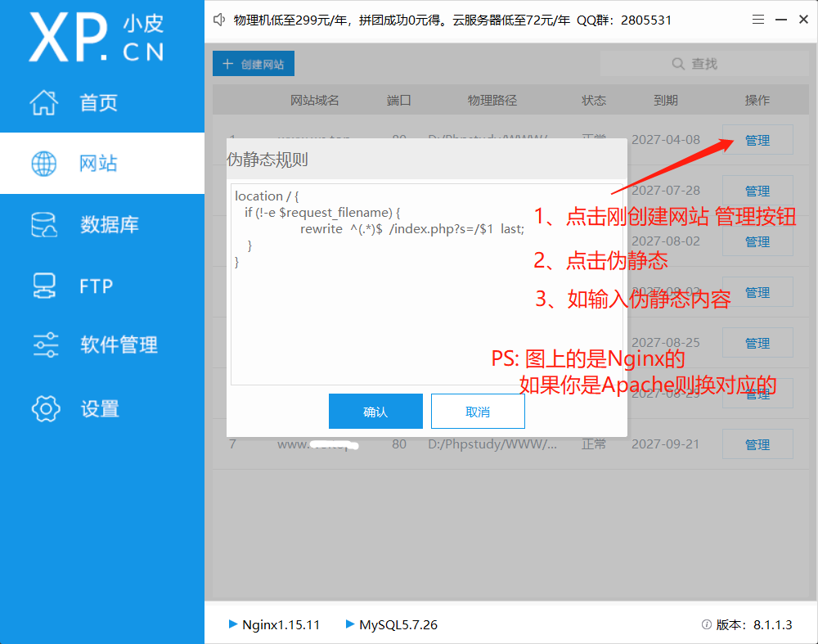Click the home icon beside 首页
Screen dimensions: 818x644
click(44, 102)
